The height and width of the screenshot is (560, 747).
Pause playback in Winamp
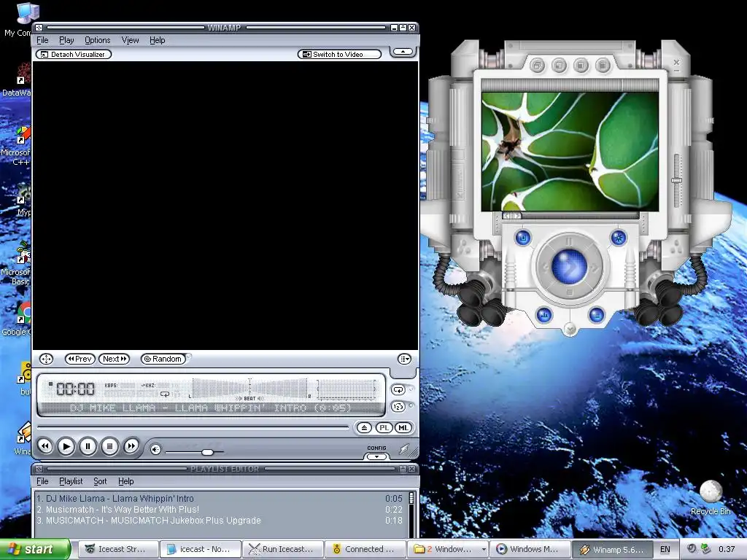[x=88, y=446]
